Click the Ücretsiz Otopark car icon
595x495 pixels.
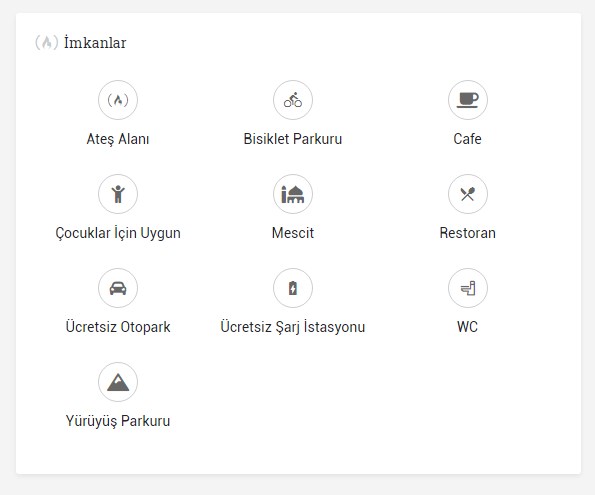118,288
